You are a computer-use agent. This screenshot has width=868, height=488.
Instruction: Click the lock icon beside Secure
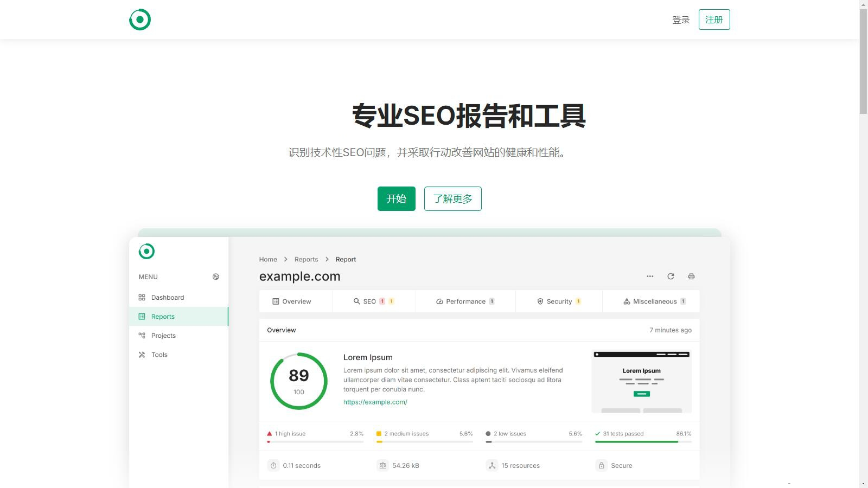(x=601, y=466)
